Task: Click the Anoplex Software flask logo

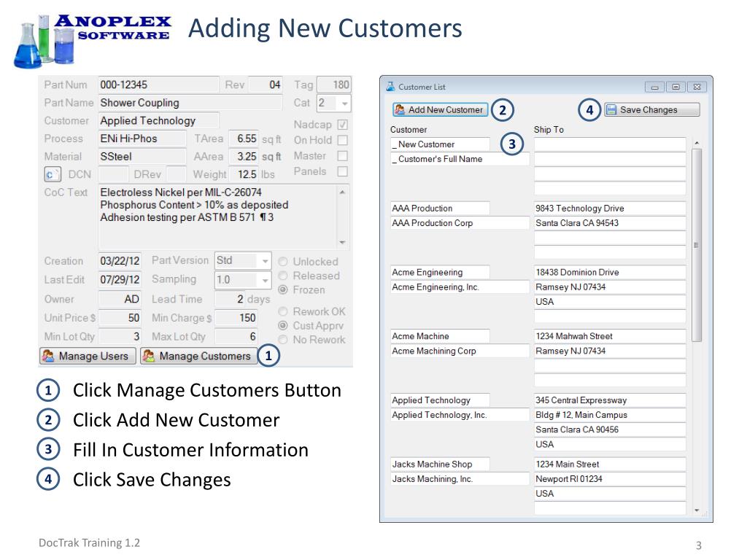Action: pos(44,42)
